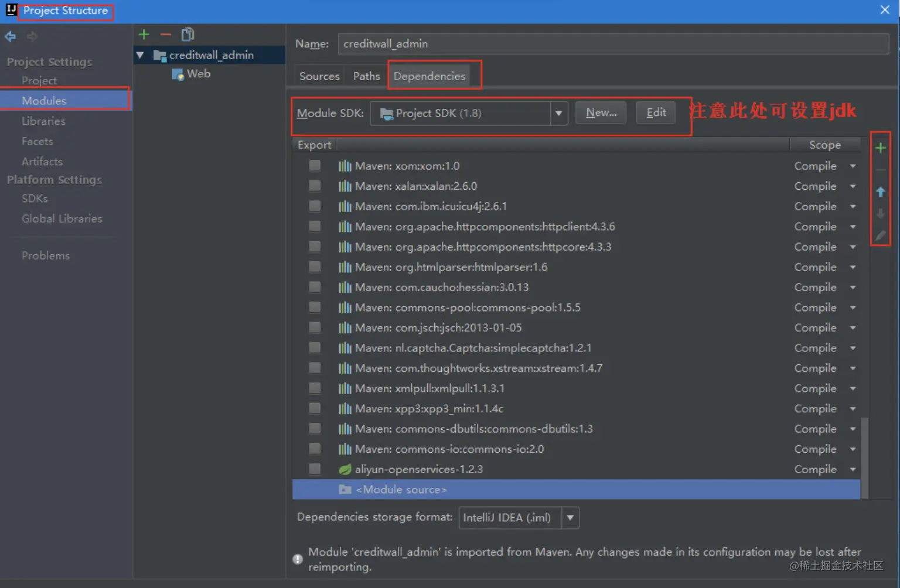Screen dimensions: 900x588
Task: Check export box for commons-pool:1.5.5
Action: (315, 307)
